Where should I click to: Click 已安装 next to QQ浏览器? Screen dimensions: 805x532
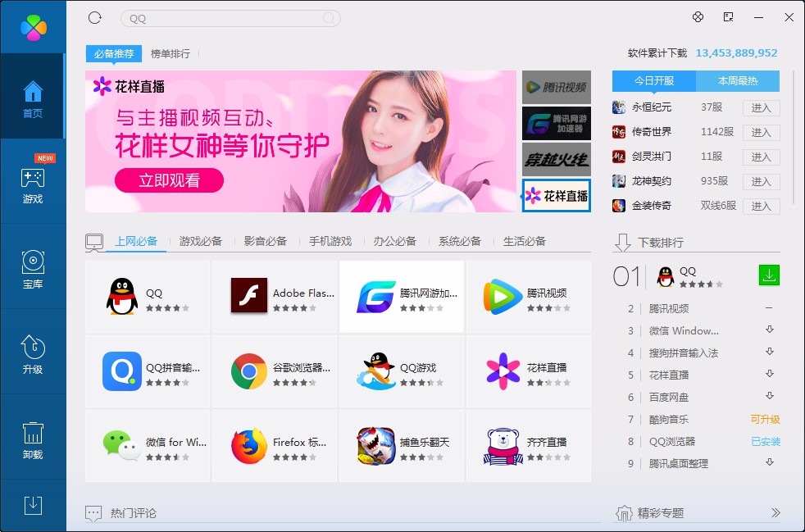pyautogui.click(x=766, y=442)
